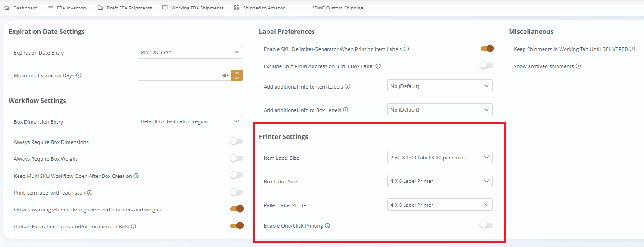Open the Box Dimension Entry dropdown

pyautogui.click(x=190, y=121)
